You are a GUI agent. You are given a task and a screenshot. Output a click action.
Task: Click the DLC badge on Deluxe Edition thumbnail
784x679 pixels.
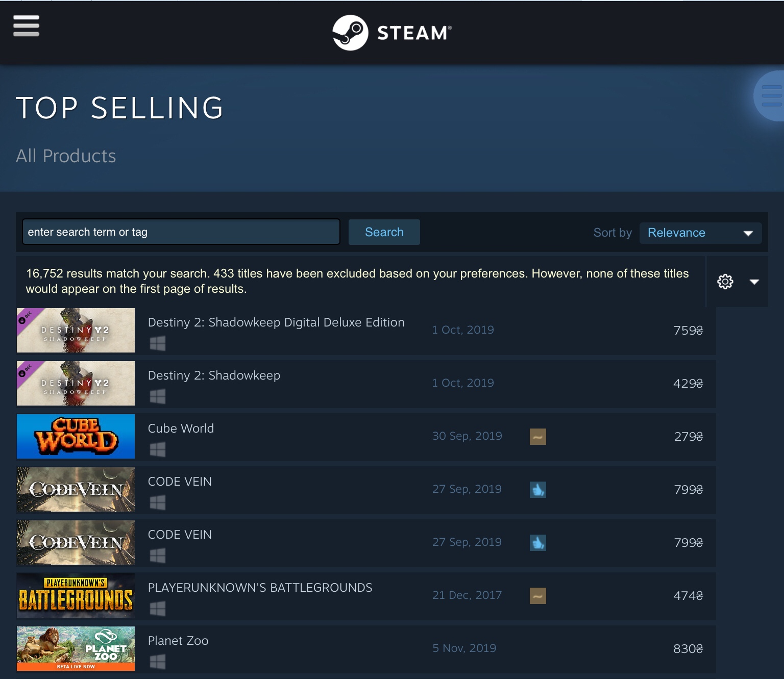(x=27, y=318)
